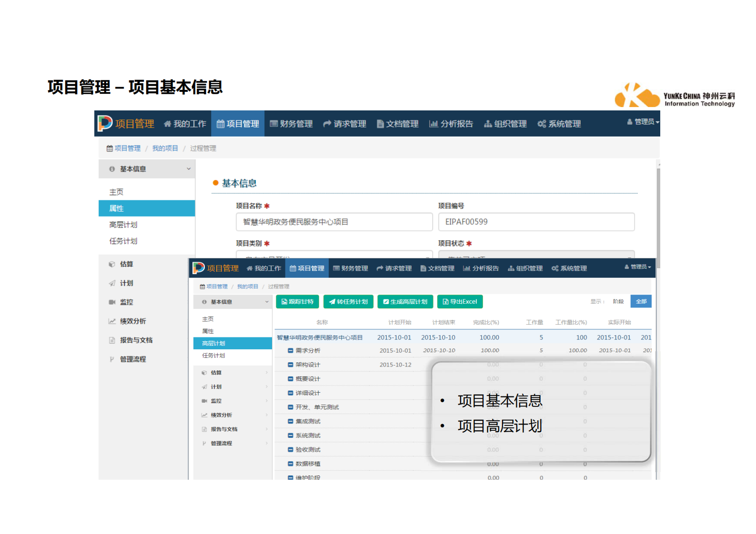
Task: Click the info icon beside 基本信息 in upper sidebar
Action: coord(112,169)
